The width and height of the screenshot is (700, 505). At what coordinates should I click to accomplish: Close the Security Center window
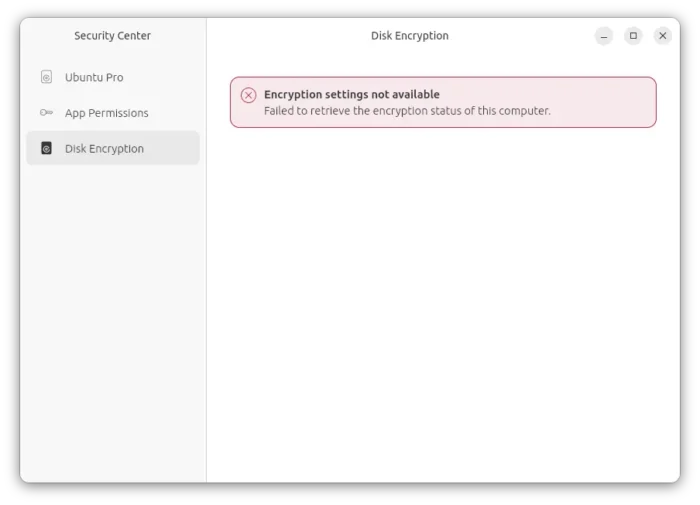point(662,36)
